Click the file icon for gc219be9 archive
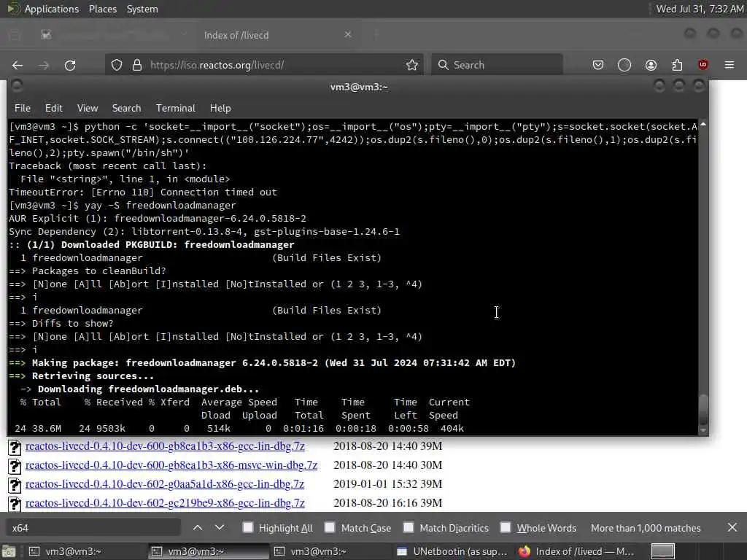747x560 pixels. tap(15, 504)
